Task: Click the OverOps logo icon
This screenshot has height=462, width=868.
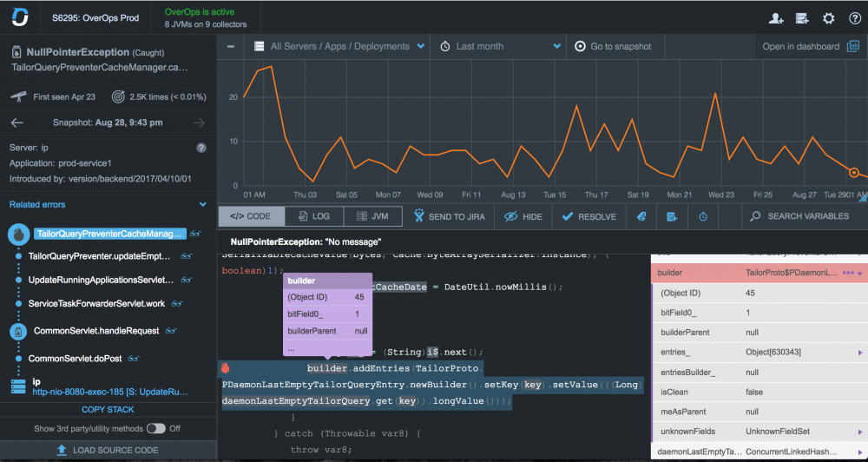Action: point(19,18)
